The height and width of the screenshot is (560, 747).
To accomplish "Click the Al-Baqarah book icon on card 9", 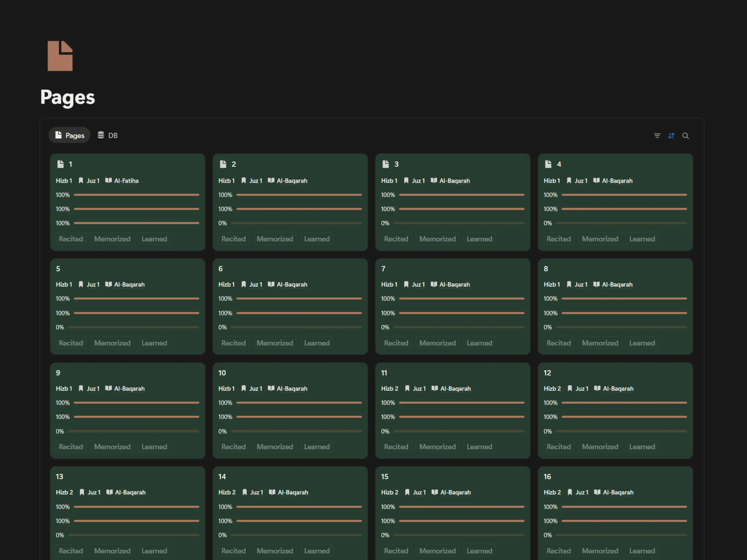I will point(108,388).
